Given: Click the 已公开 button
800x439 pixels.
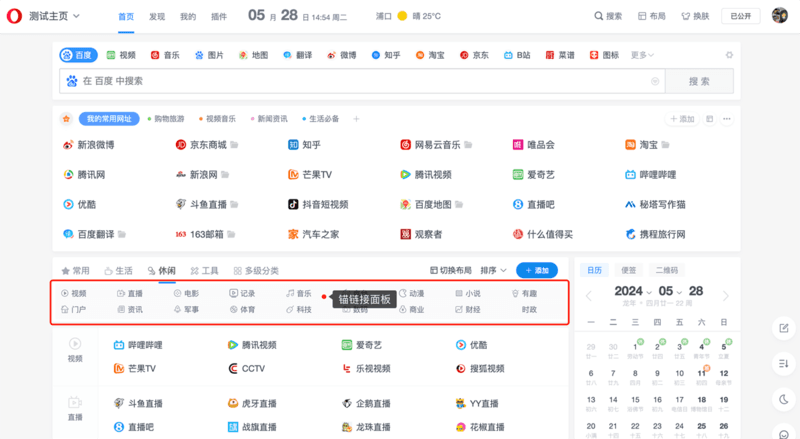Looking at the screenshot, I should pyautogui.click(x=741, y=16).
